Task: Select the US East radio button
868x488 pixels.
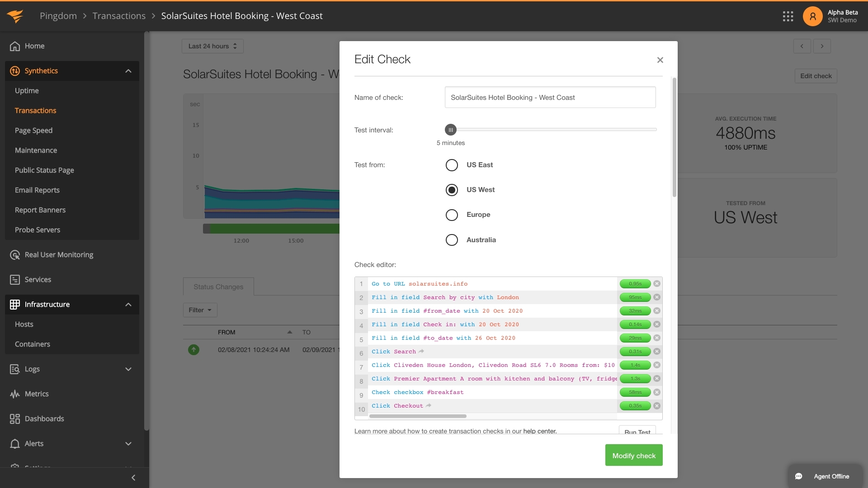Action: tap(452, 165)
